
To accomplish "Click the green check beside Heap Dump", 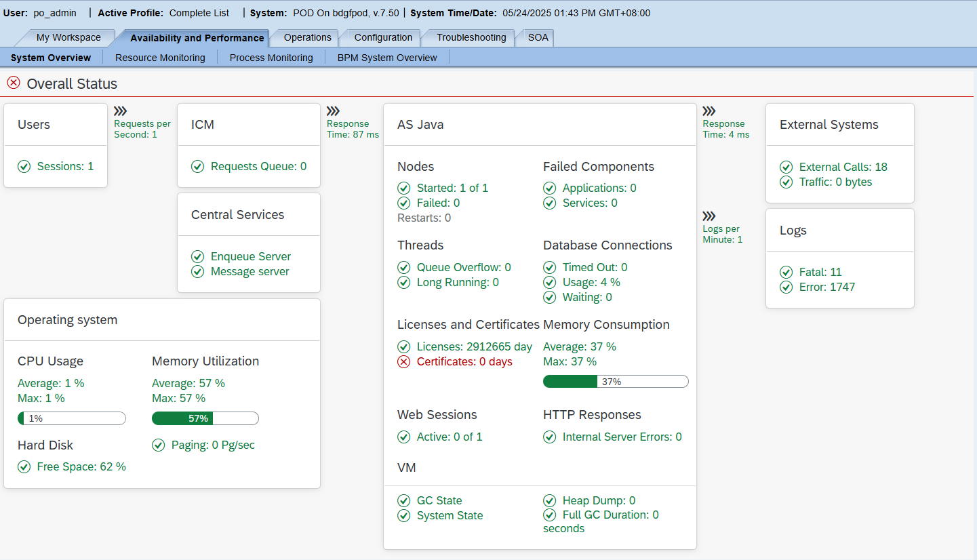I will tap(550, 500).
